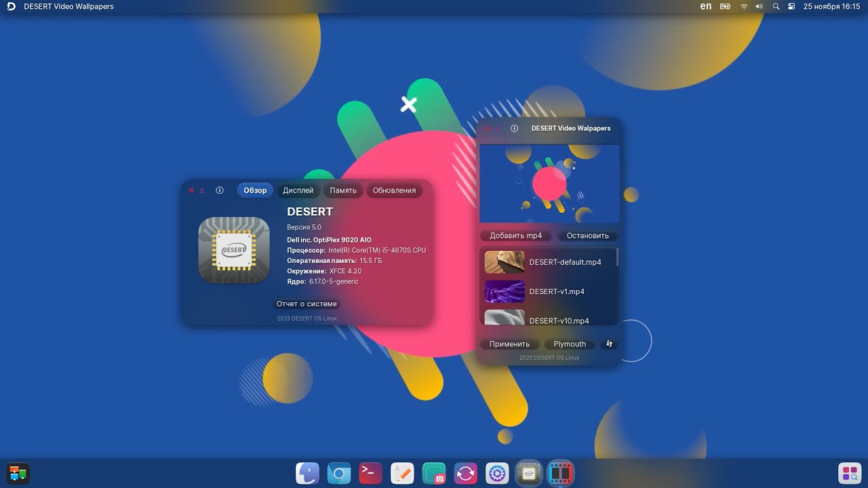Click the swap arrows icon beside Plymouth

[609, 344]
